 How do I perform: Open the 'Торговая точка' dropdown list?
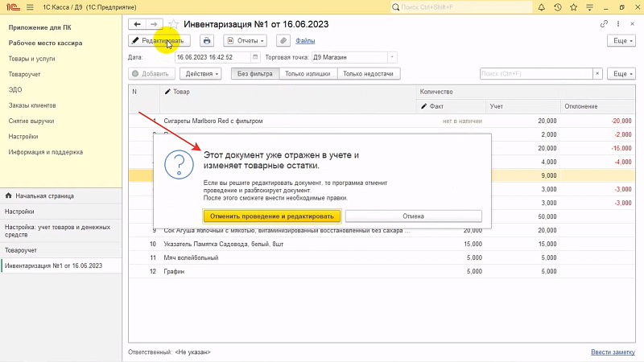tap(392, 58)
